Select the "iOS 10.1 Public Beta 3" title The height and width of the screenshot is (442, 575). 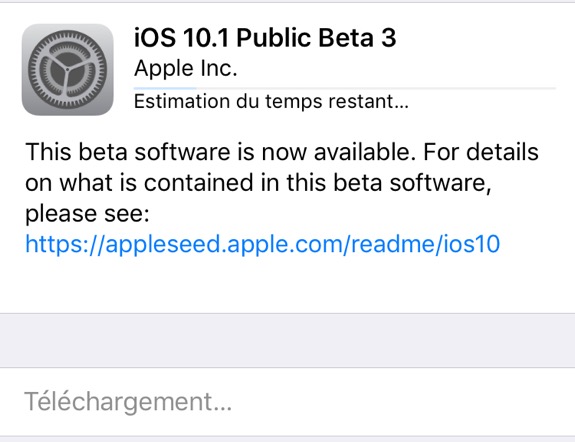point(265,37)
